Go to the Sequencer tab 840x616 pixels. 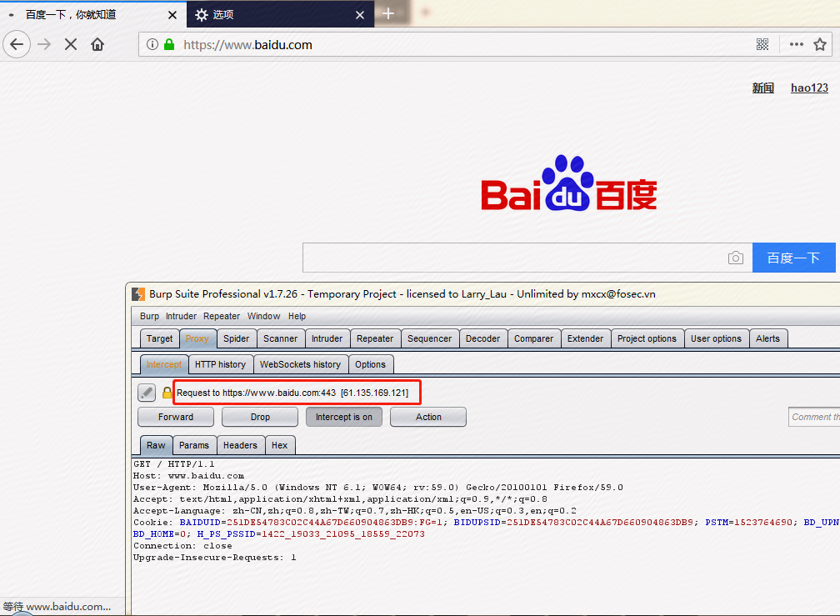(429, 338)
